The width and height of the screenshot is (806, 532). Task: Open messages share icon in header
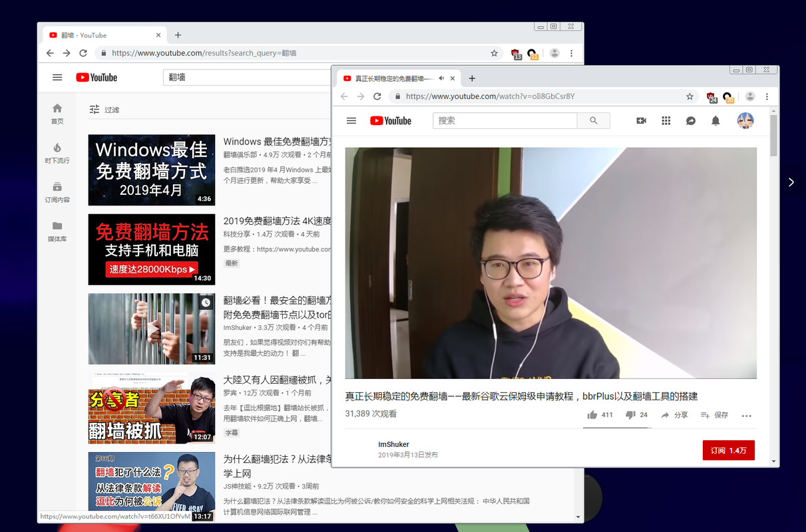pyautogui.click(x=691, y=120)
